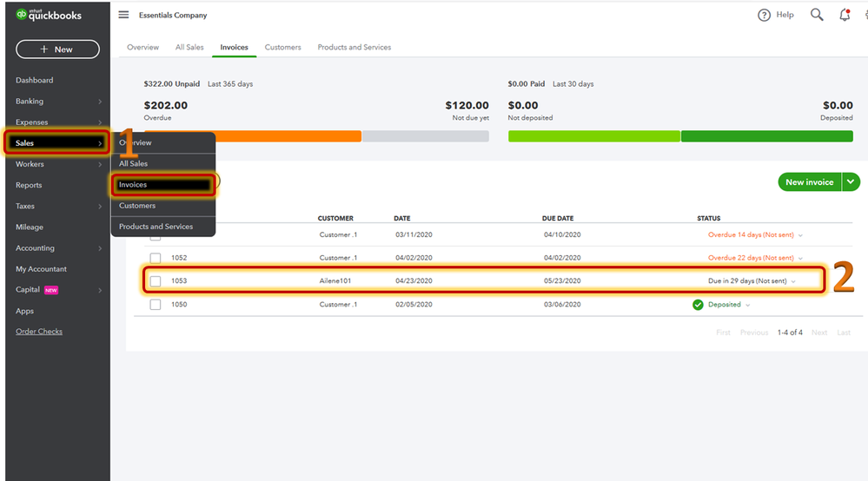Go to Dashboard in the sidebar
This screenshot has width=868, height=481.
[35, 80]
